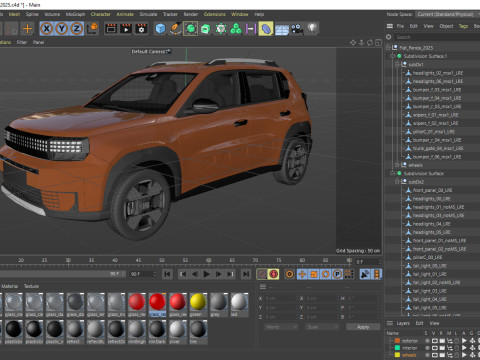Toggle position keyframe recording
Screen dimensions: 480x360
(x=302, y=274)
